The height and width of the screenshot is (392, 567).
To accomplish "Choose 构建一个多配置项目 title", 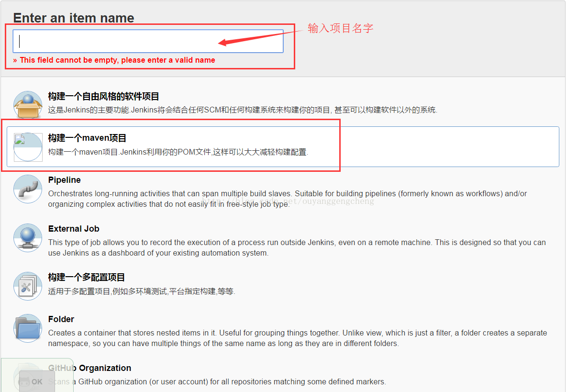I will [x=87, y=277].
